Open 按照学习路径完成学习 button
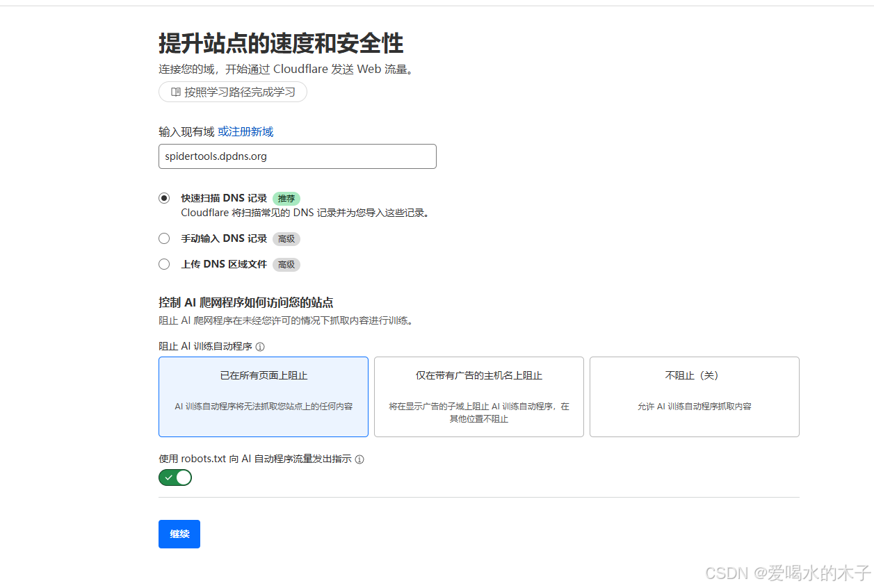This screenshot has height=588, width=874. (233, 92)
